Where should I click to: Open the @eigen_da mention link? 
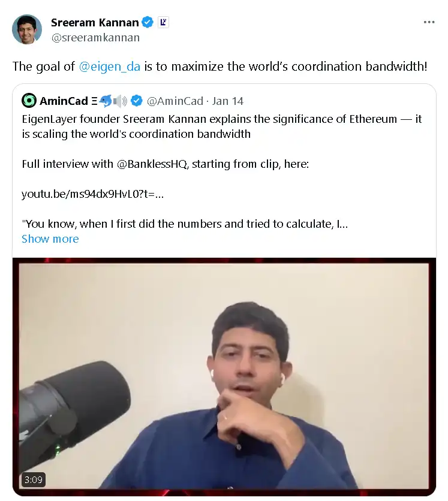click(x=109, y=67)
